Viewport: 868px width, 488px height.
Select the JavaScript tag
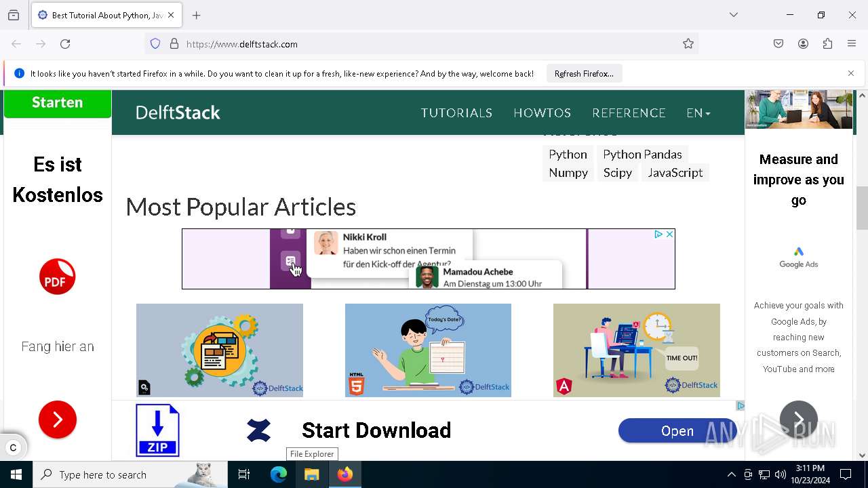pos(675,173)
